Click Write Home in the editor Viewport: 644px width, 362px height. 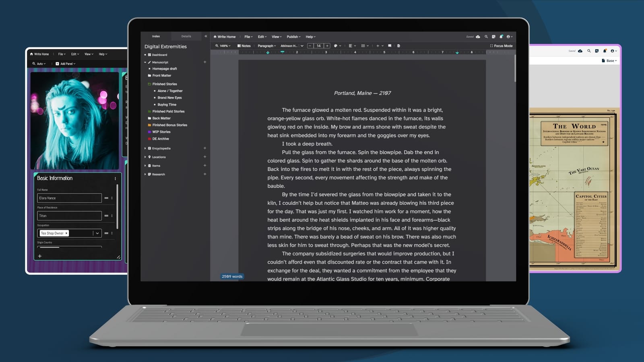click(225, 37)
